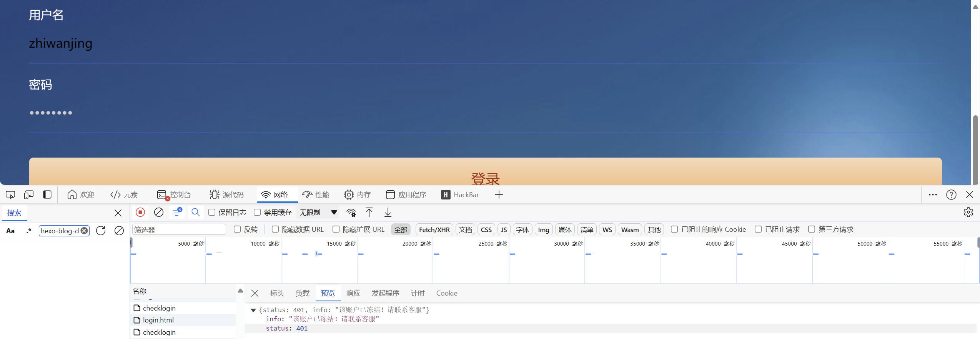The height and width of the screenshot is (339, 980).
Task: Filter requests by Fetch/XHR
Action: tap(434, 230)
